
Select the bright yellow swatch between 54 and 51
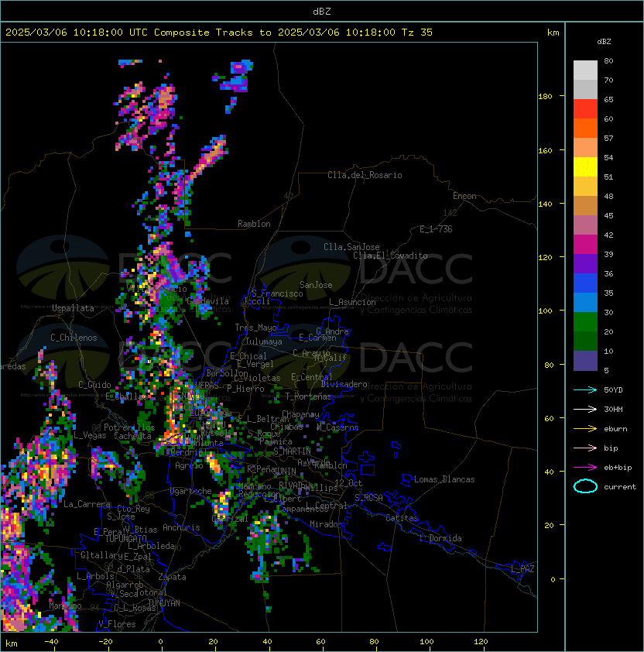click(585, 167)
